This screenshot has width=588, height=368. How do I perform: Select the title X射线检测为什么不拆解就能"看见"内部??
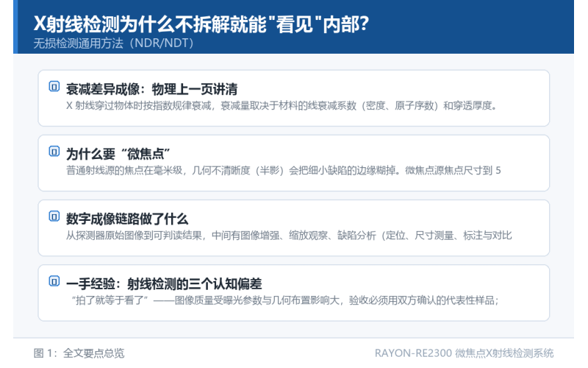pyautogui.click(x=201, y=24)
